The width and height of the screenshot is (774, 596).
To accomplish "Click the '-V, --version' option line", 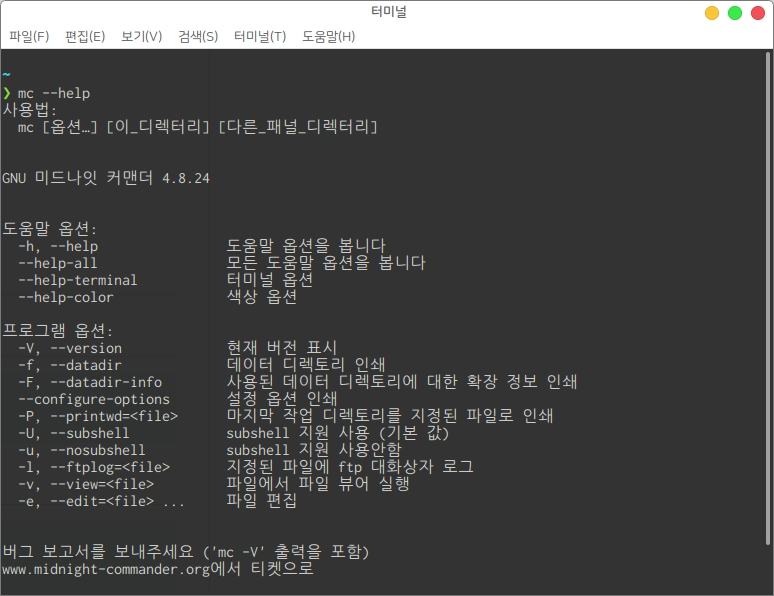I will (x=69, y=348).
